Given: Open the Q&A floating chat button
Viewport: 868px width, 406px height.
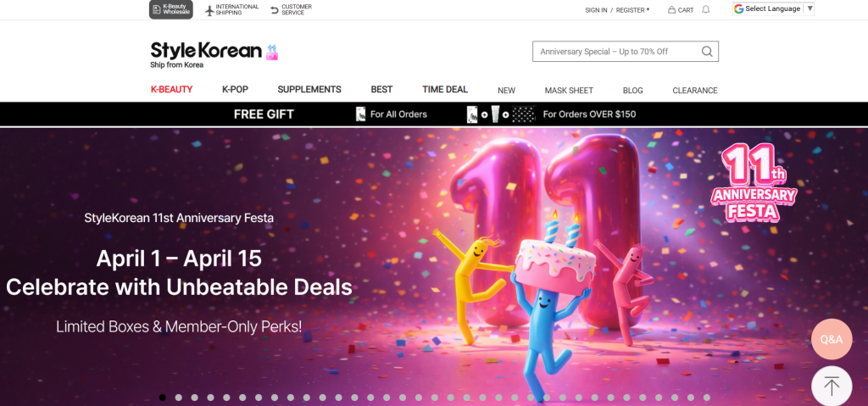Looking at the screenshot, I should (832, 339).
